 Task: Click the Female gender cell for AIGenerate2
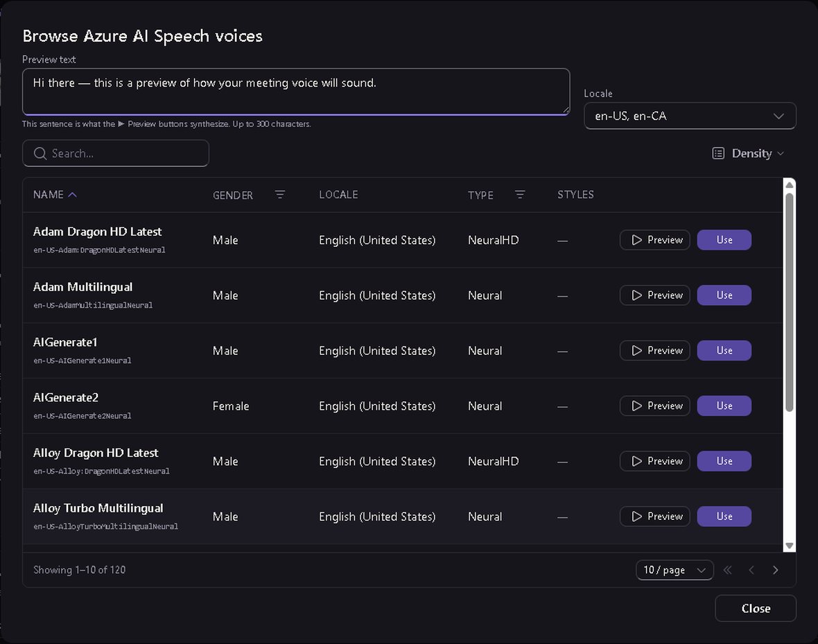pos(231,406)
